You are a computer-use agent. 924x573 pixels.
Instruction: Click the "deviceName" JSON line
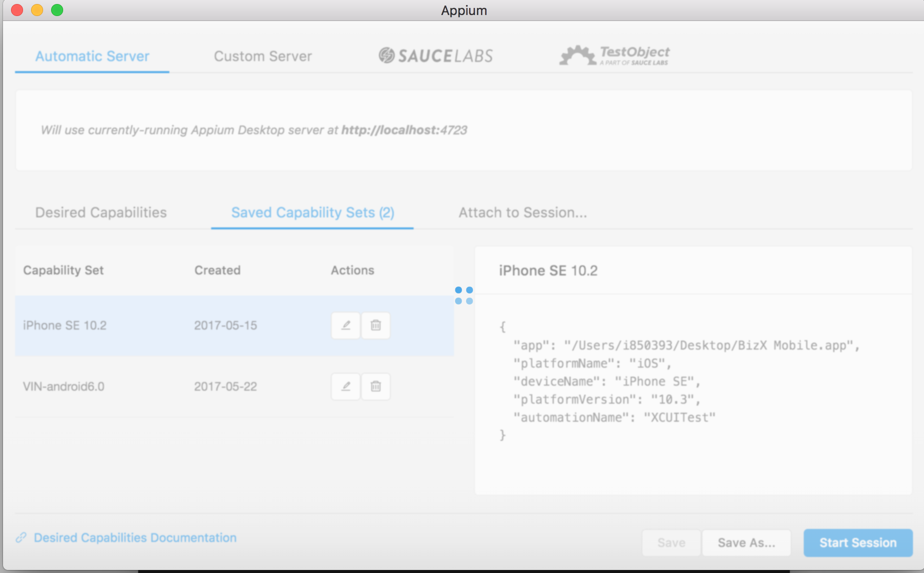click(x=607, y=382)
